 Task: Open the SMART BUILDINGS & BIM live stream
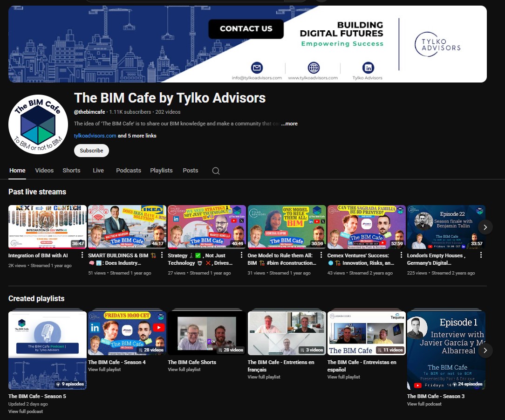tap(127, 227)
